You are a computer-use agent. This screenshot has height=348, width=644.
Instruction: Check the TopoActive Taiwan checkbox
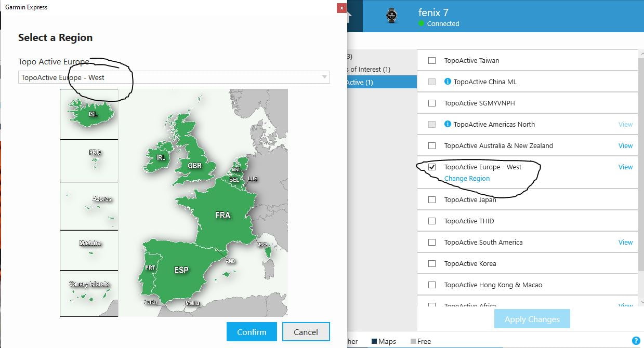432,61
